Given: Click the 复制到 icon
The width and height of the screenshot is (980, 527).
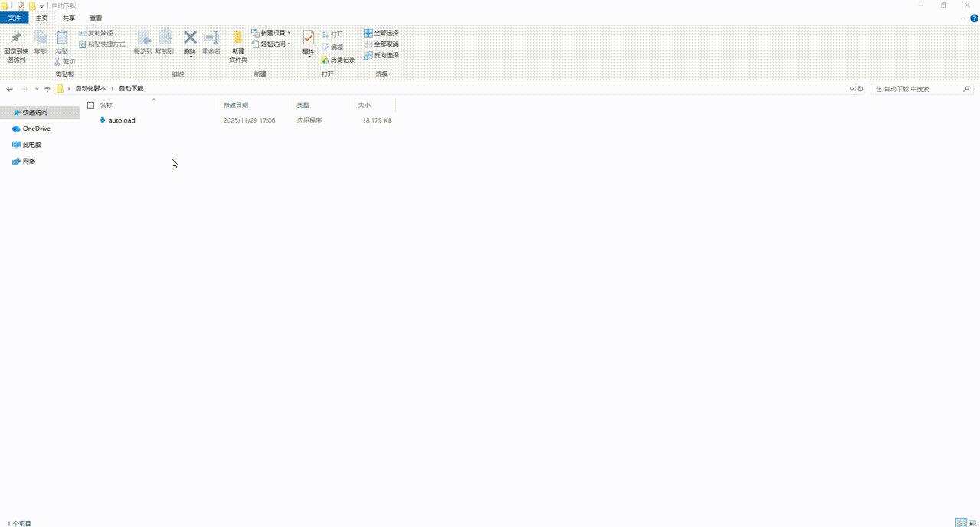Looking at the screenshot, I should (165, 38).
